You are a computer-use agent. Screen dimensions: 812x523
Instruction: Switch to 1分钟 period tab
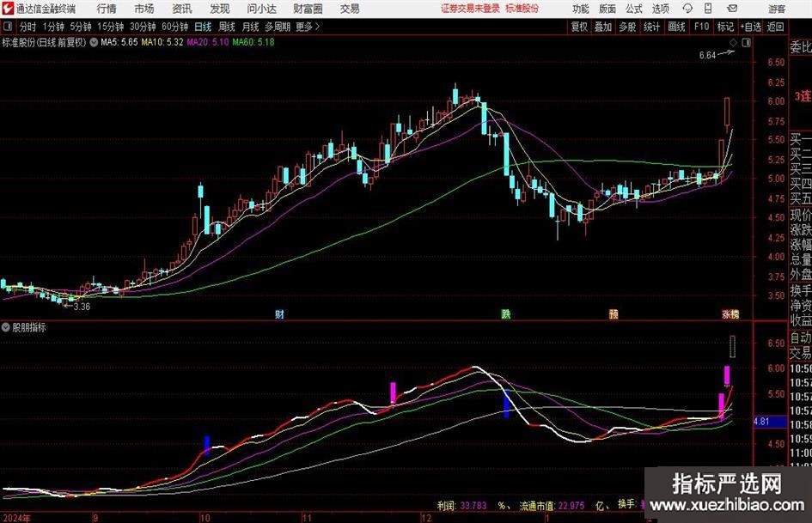pos(53,27)
